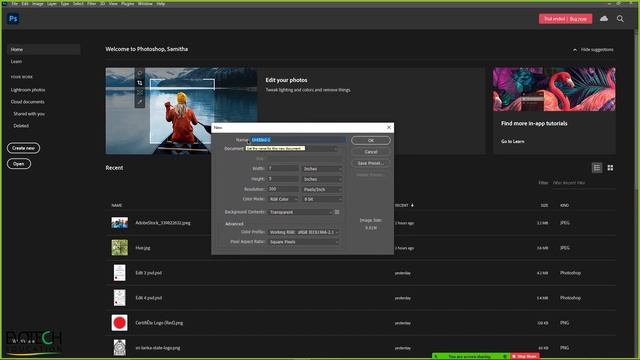Open the cloud sync status icon

[x=604, y=19]
